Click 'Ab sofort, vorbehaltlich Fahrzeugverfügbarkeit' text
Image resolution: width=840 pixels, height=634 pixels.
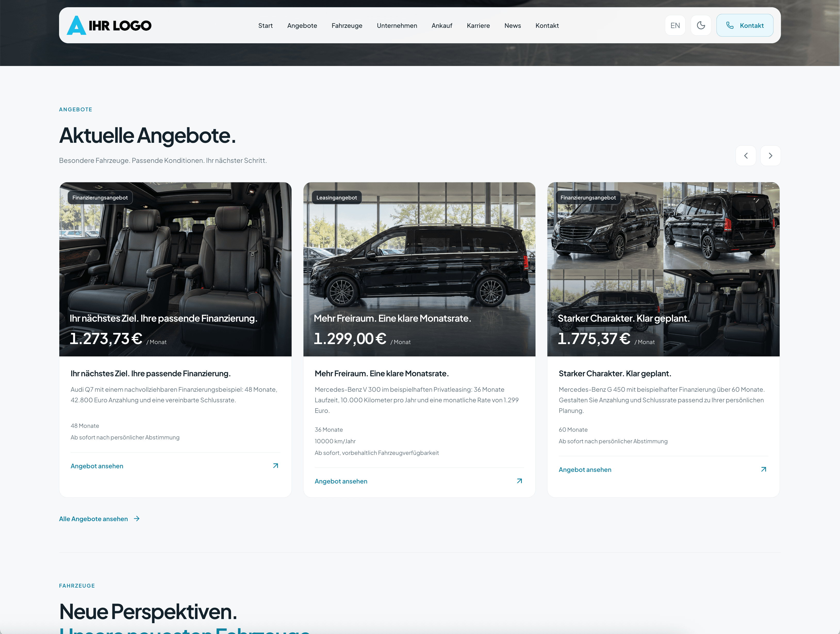point(376,453)
